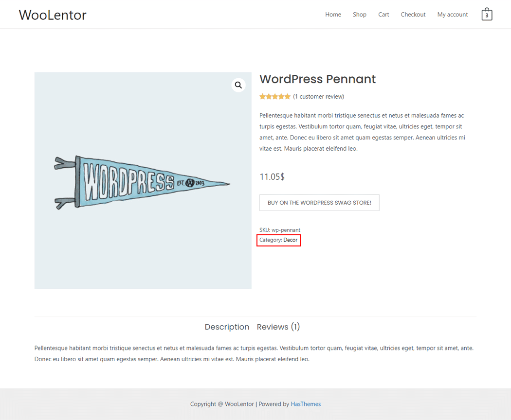Go to the Home menu item

[x=333, y=15]
